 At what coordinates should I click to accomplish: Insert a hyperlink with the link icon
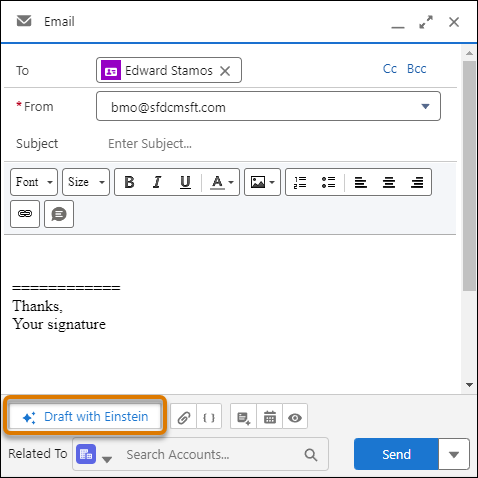pyautogui.click(x=25, y=214)
